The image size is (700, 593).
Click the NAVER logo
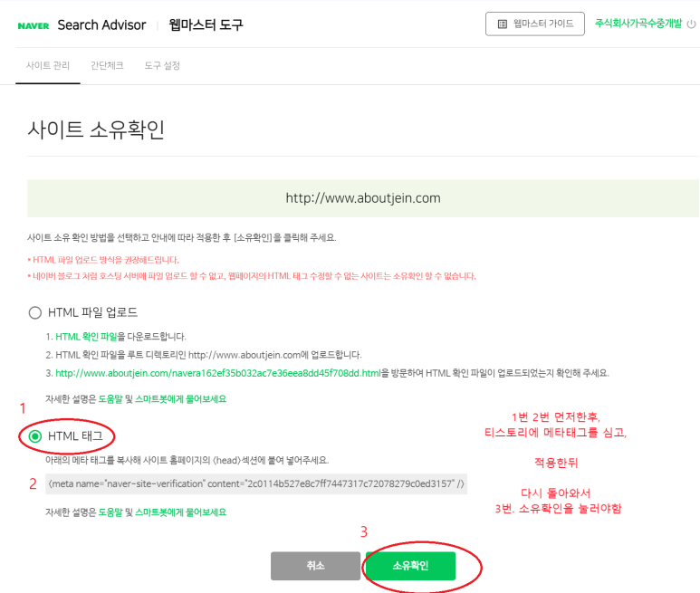tap(34, 26)
